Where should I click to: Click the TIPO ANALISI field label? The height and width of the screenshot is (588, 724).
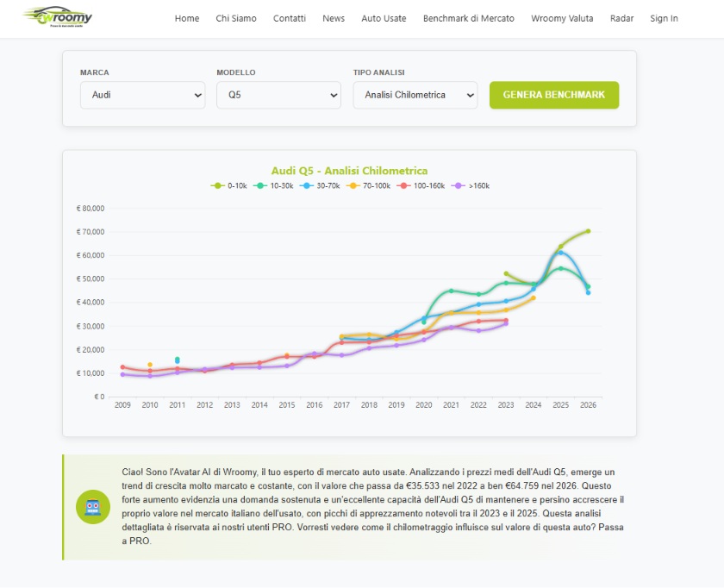[x=379, y=72]
